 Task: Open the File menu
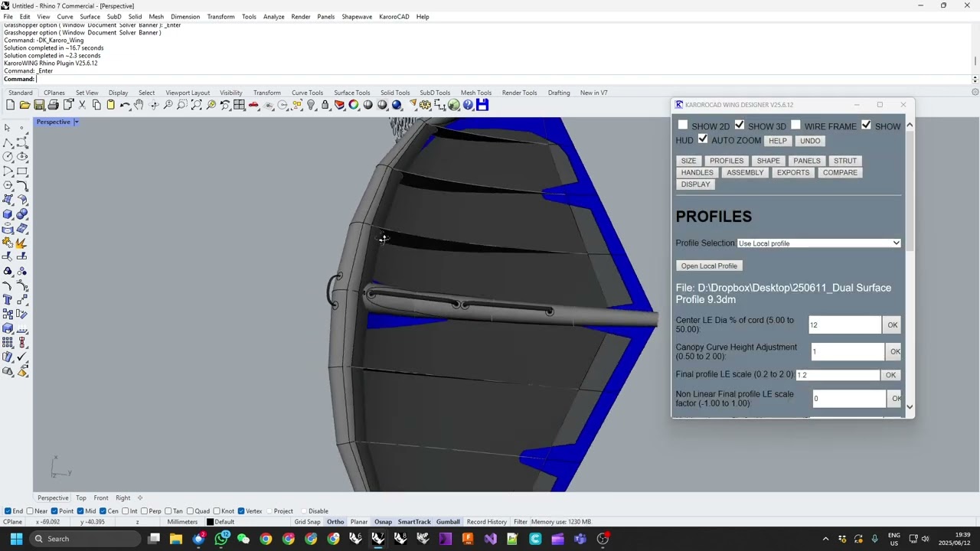[x=8, y=16]
